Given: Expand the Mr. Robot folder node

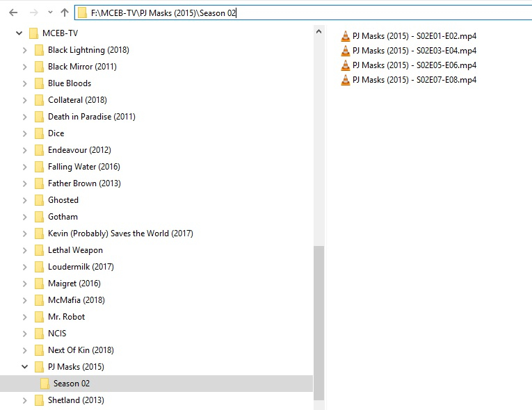Looking at the screenshot, I should [x=25, y=317].
